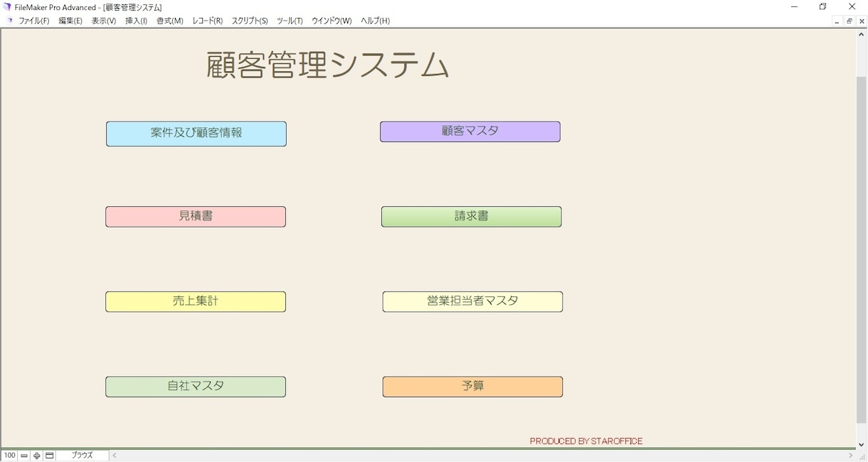Viewport: 868px width, 462px height.
Task: Open the 表示(V) menu
Action: (x=104, y=21)
